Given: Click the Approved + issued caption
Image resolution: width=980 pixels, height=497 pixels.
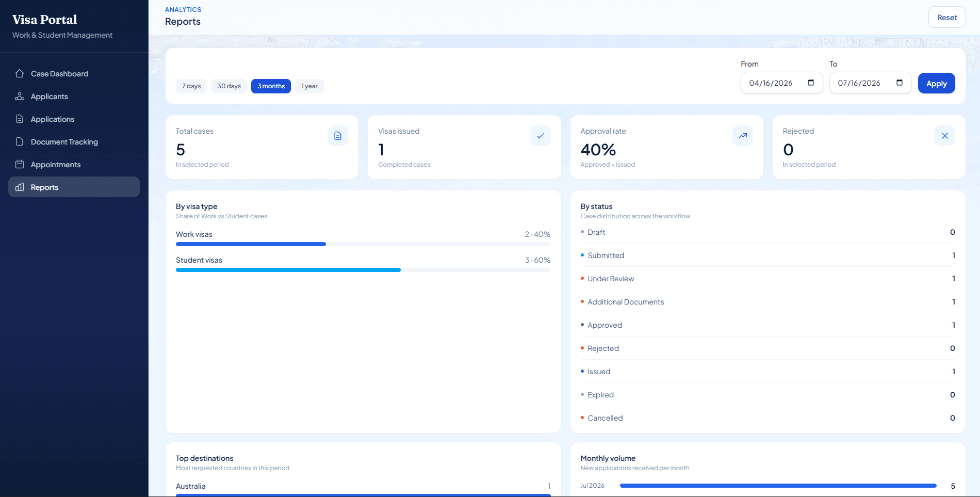Looking at the screenshot, I should pyautogui.click(x=608, y=165).
